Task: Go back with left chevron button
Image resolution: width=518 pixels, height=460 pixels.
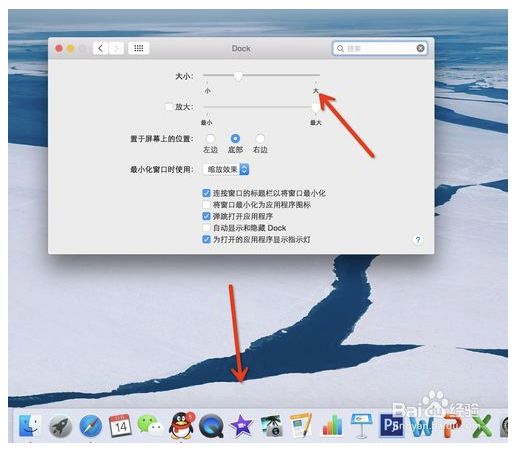Action: point(100,48)
